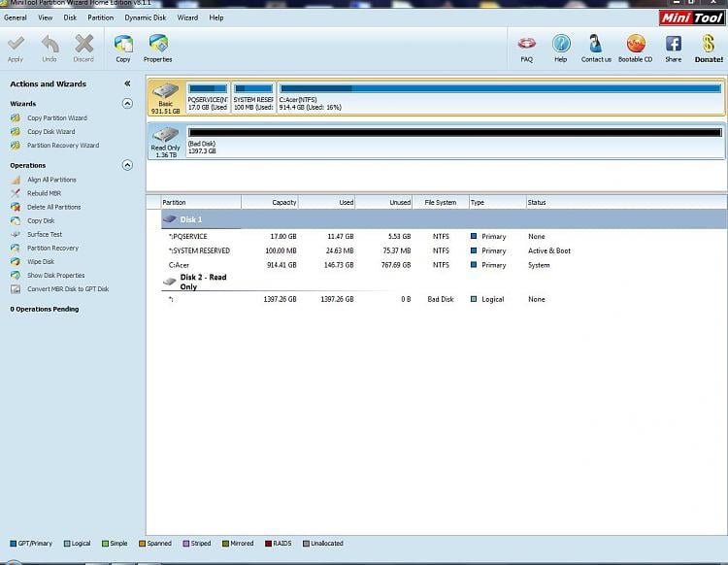
Task: Collapse the Actions and Wizards panel
Action: click(127, 83)
